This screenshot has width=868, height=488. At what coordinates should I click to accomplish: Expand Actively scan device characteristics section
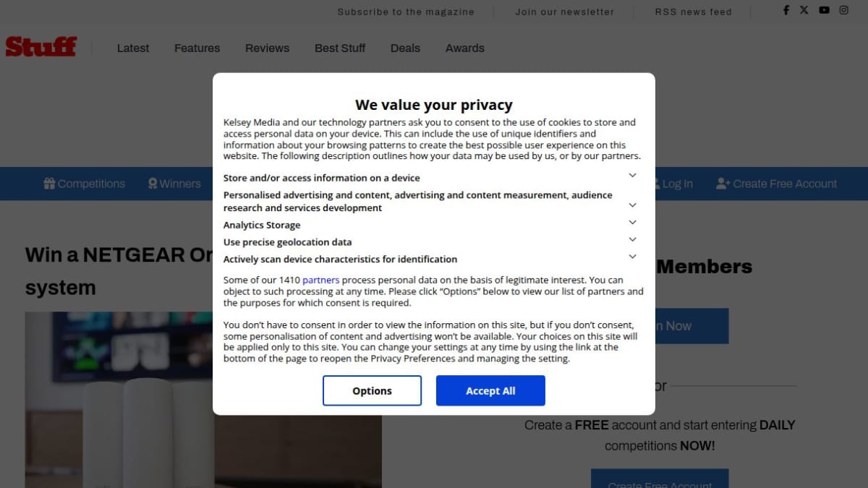pyautogui.click(x=632, y=257)
